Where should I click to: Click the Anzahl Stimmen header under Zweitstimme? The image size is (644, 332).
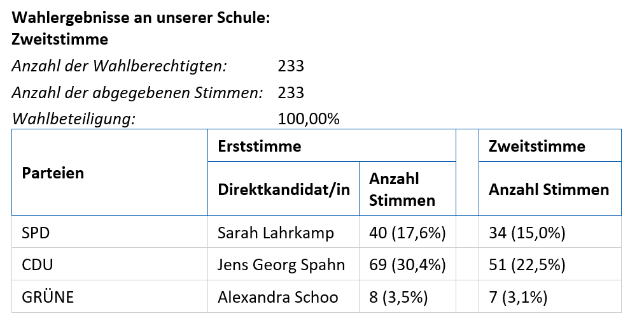coord(550,189)
